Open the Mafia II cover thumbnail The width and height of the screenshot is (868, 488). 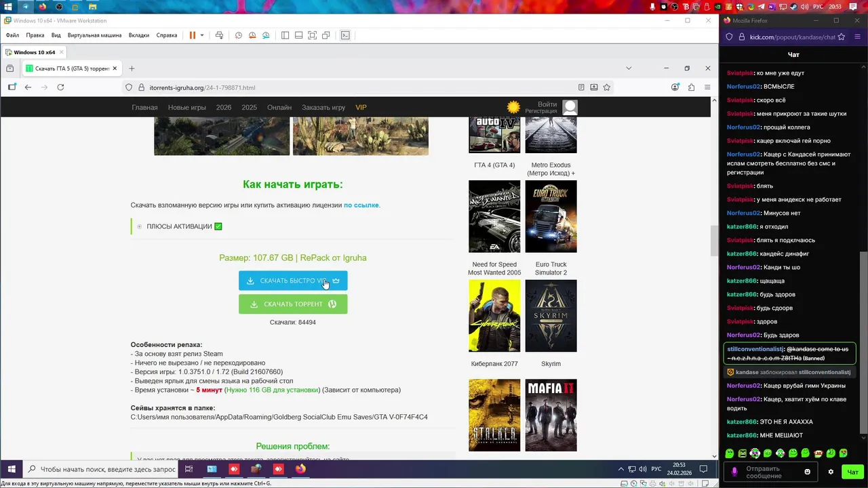click(x=551, y=415)
